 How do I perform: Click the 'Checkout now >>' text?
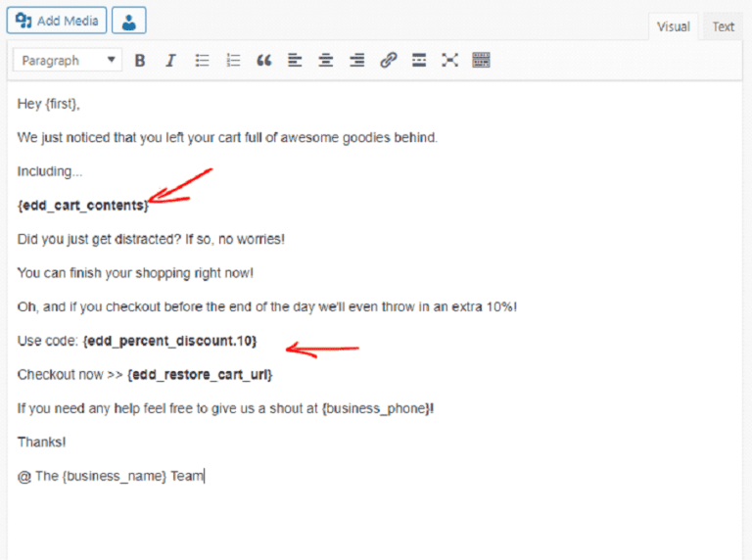coord(70,374)
